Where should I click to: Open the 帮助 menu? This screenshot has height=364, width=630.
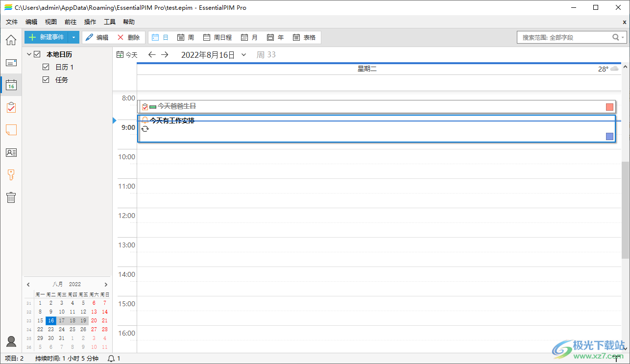(129, 22)
